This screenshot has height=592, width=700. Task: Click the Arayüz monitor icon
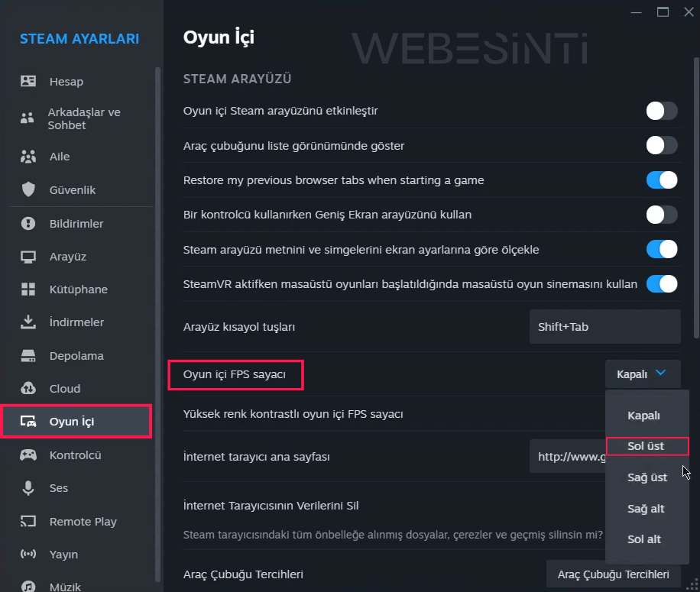click(28, 257)
